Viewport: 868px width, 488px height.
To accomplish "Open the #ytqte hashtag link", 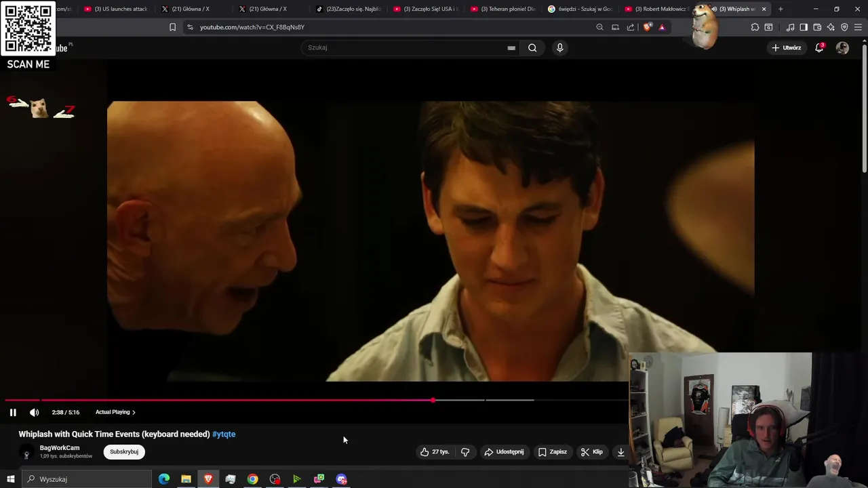I will click(224, 434).
